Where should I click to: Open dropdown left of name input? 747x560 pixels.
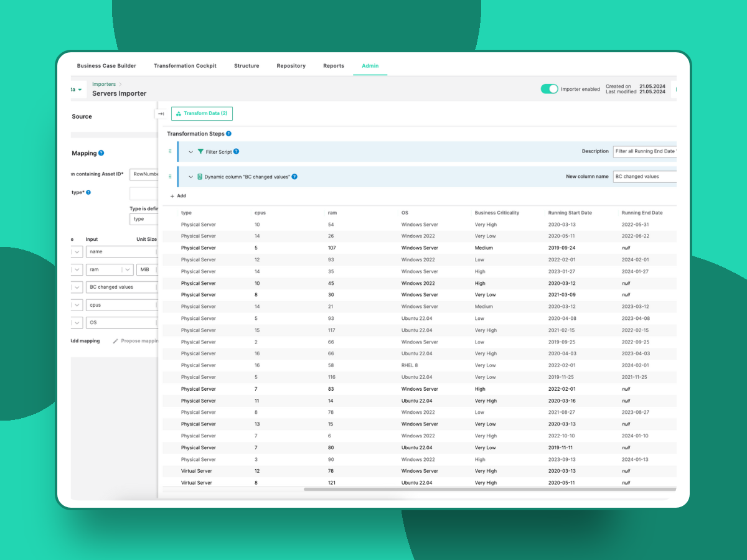76,252
